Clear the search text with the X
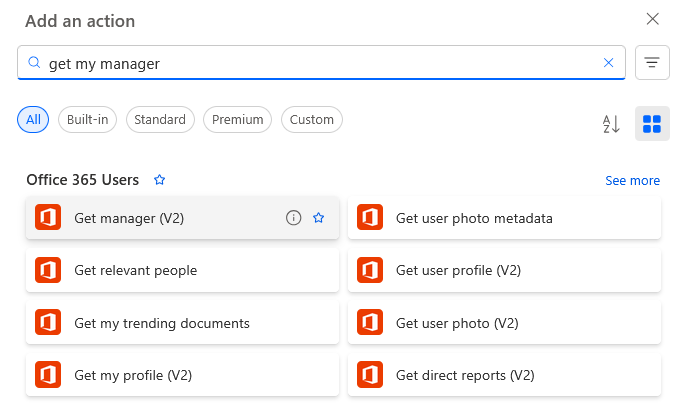Image resolution: width=680 pixels, height=412 pixels. (x=608, y=63)
